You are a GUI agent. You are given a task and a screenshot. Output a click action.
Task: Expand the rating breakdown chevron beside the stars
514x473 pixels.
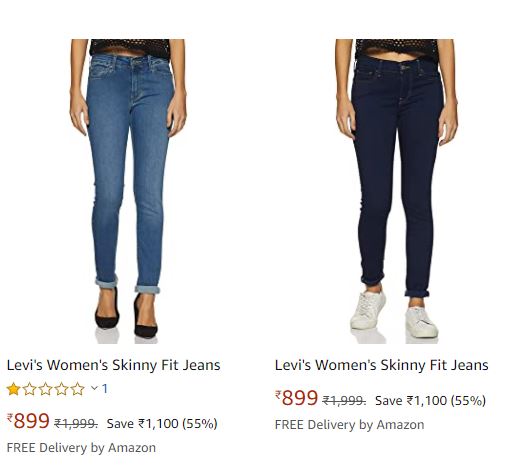click(x=94, y=388)
